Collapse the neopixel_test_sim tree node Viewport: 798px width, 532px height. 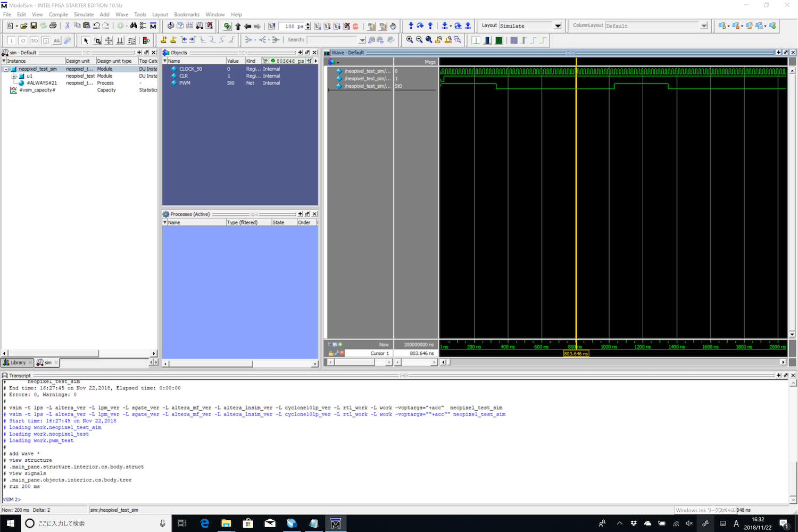pos(6,69)
